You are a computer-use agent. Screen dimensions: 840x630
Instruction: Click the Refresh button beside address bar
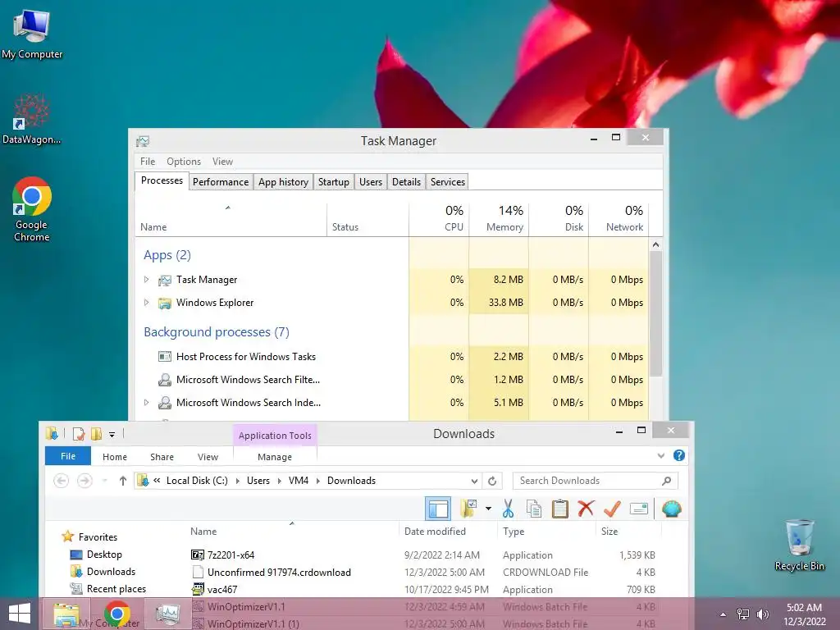coord(492,481)
